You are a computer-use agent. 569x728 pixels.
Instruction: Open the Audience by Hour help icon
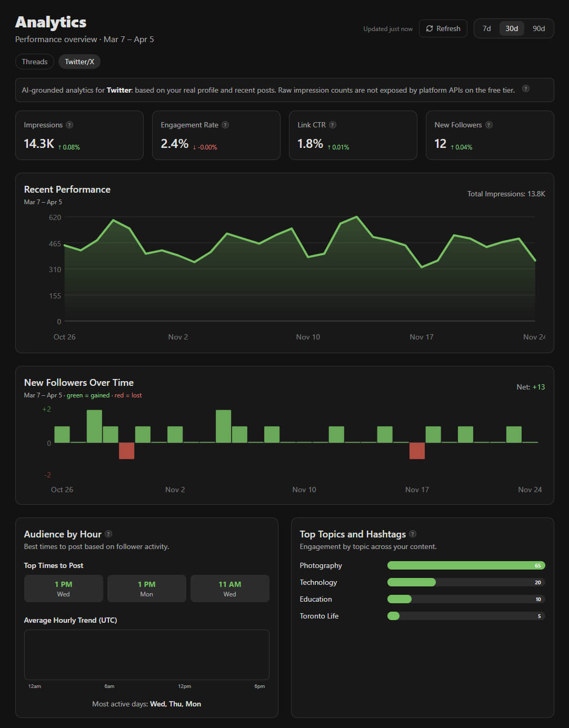tap(108, 533)
